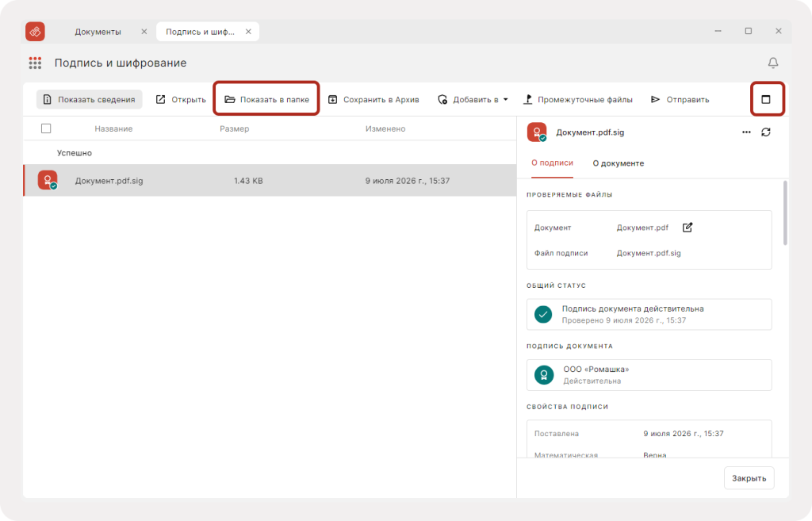This screenshot has width=812, height=521.
Task: Toggle the details side panel icon
Action: tap(766, 99)
